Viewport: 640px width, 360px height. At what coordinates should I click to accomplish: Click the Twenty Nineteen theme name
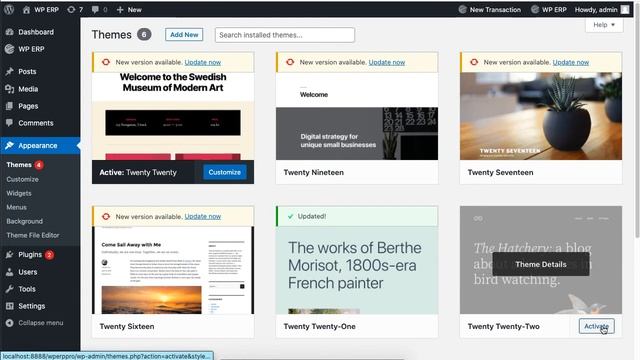[313, 172]
